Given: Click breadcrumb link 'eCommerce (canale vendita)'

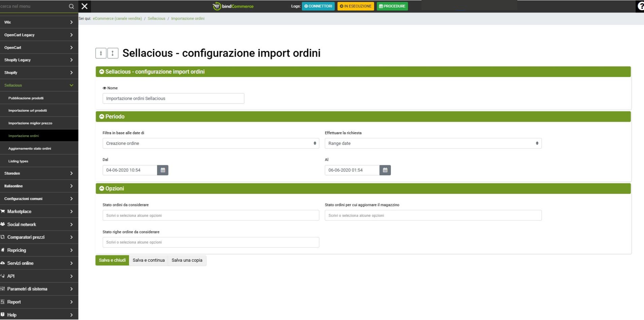Looking at the screenshot, I should (x=117, y=19).
